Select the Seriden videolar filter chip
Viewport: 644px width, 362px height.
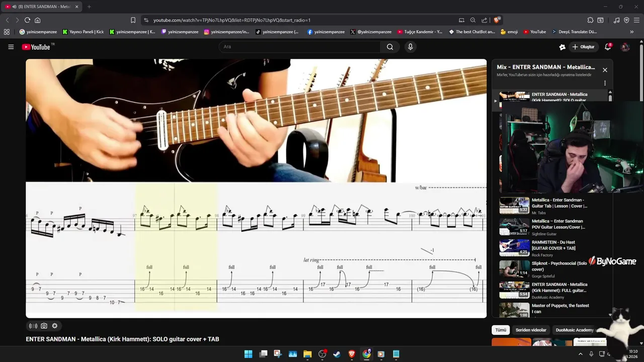pos(531,330)
